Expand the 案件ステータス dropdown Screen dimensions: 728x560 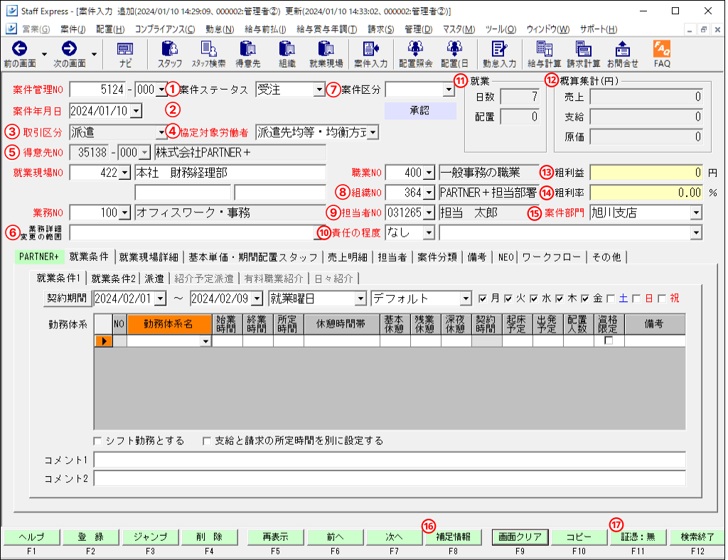[x=319, y=90]
